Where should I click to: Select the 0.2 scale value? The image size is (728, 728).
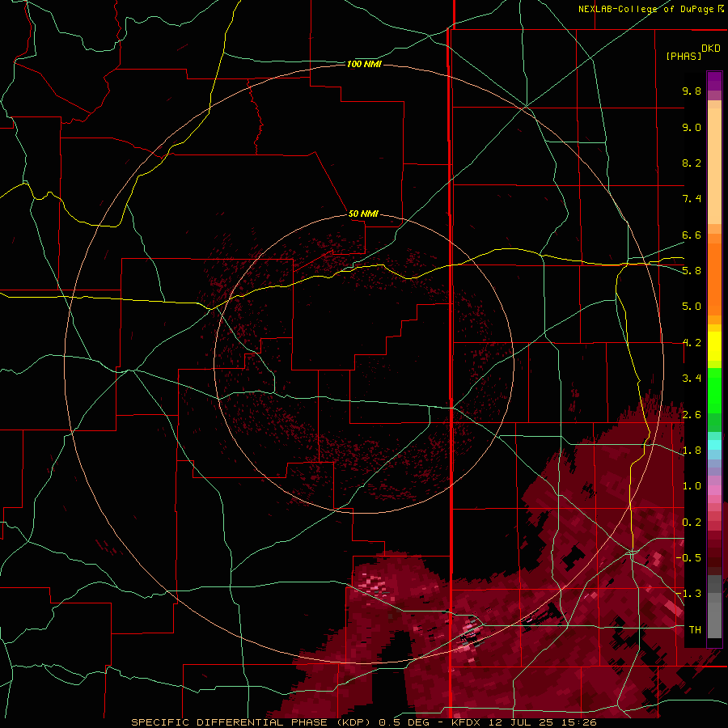tap(692, 523)
